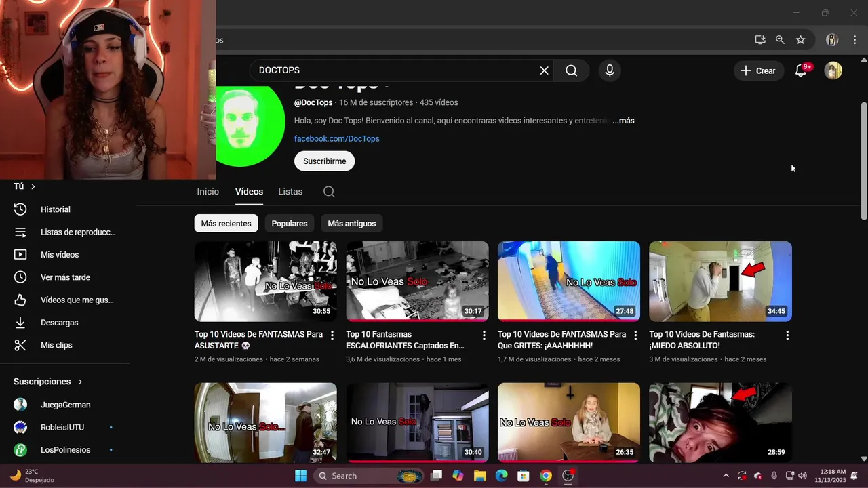Open the weather widget showing 23°C
Screen dimensions: 868x488
[33, 476]
